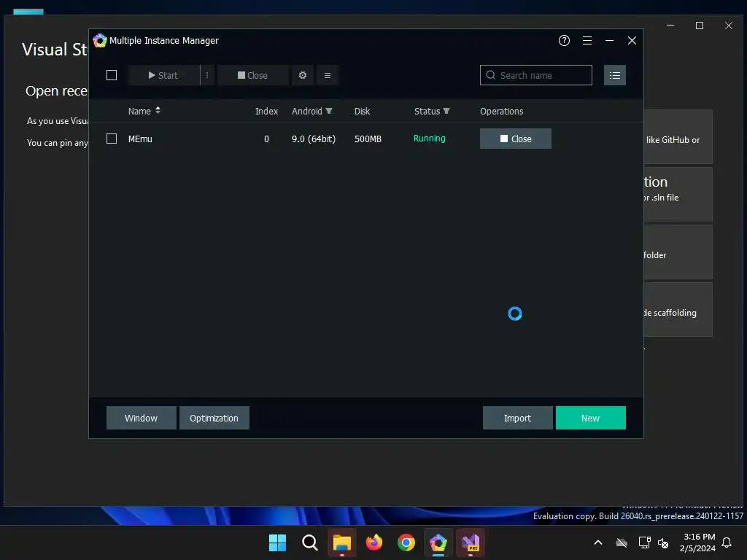Click the Import button
This screenshot has width=747, height=560.
517,418
